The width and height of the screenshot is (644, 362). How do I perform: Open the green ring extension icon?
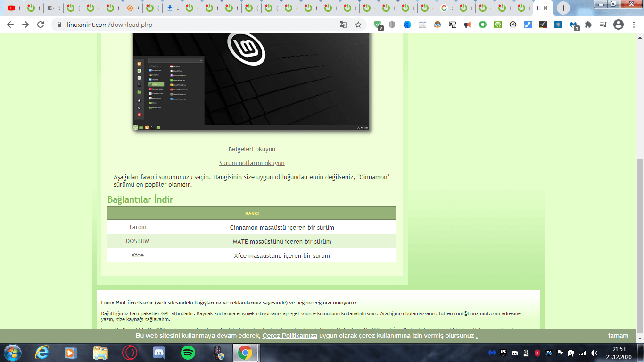coord(482,25)
